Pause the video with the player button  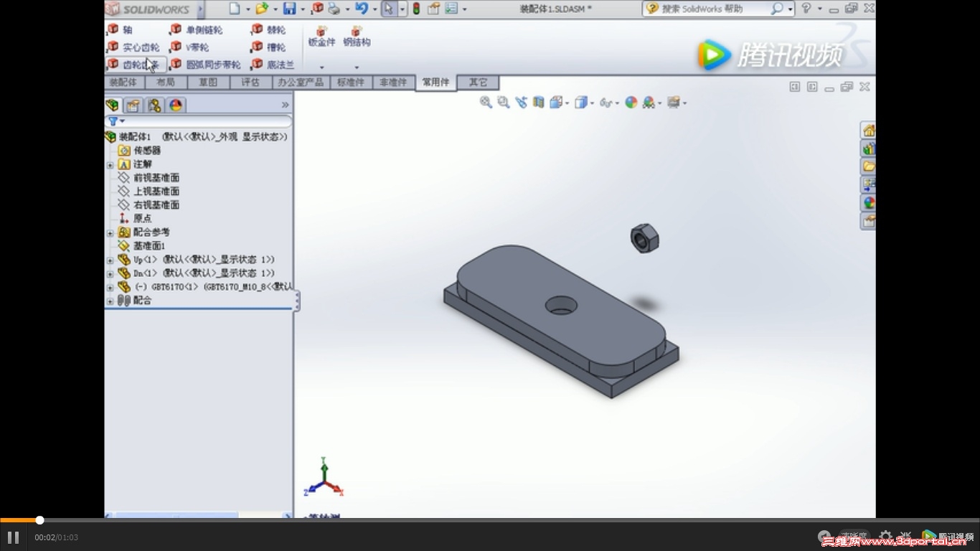pos(13,537)
